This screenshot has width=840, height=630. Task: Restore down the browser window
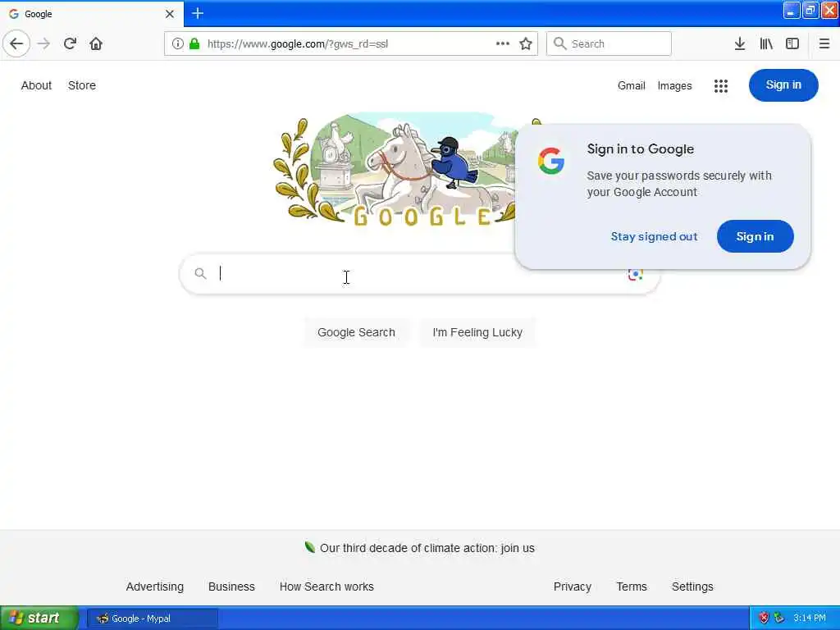pyautogui.click(x=810, y=10)
